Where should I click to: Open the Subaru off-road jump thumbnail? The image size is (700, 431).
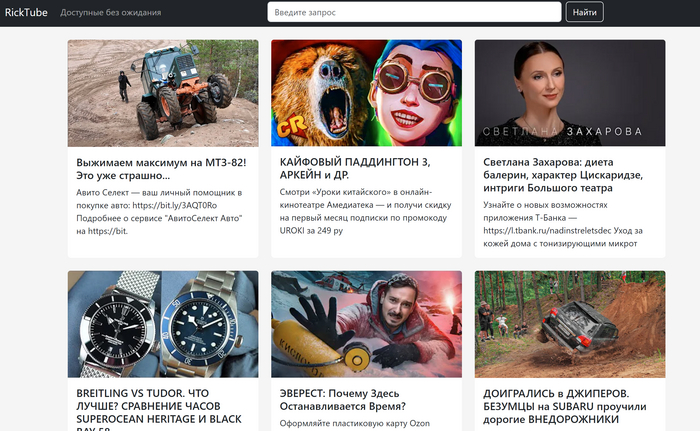pyautogui.click(x=570, y=324)
